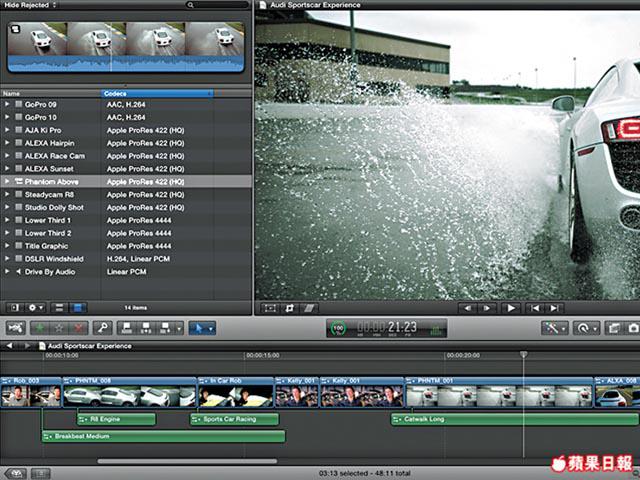Toggle the event library pane button
The image size is (640, 480).
click(x=14, y=307)
